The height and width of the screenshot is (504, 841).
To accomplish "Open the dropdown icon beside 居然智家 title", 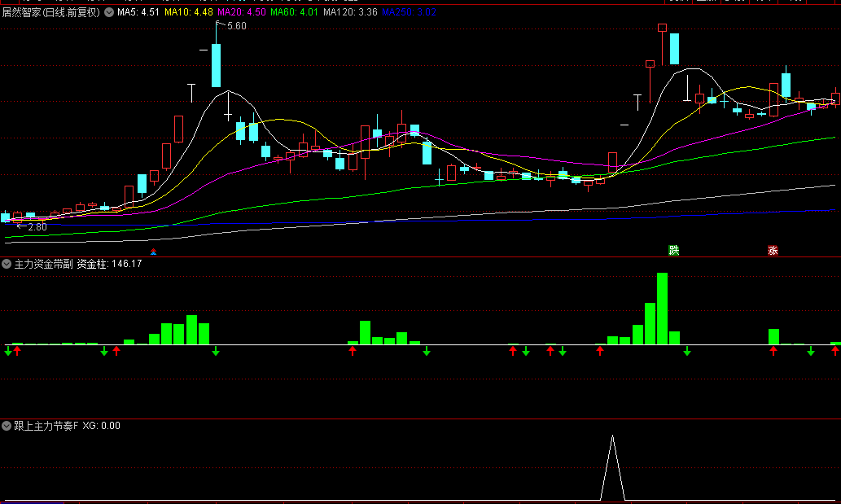I will pyautogui.click(x=109, y=12).
